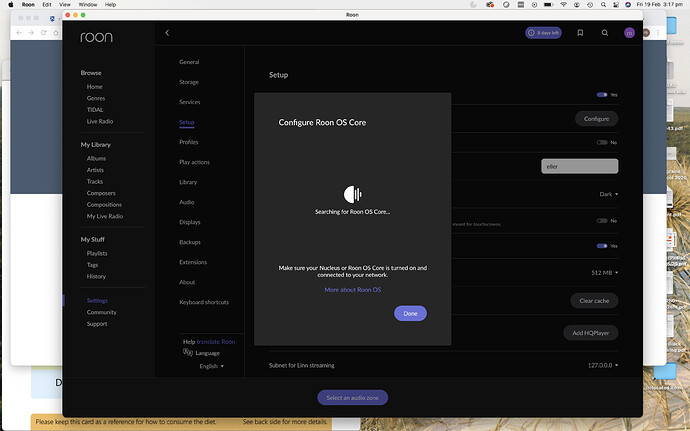This screenshot has height=431, width=690.
Task: Open the 512 MB memory dropdown
Action: (605, 273)
